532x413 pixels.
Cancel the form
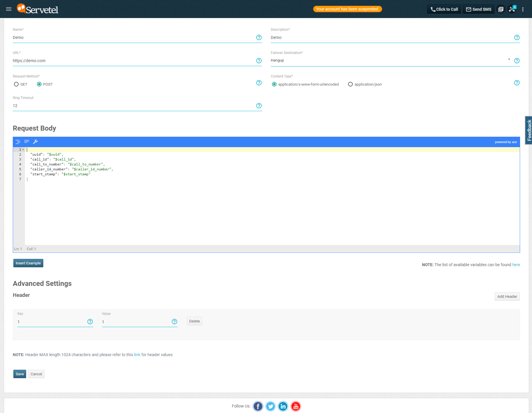tap(36, 374)
